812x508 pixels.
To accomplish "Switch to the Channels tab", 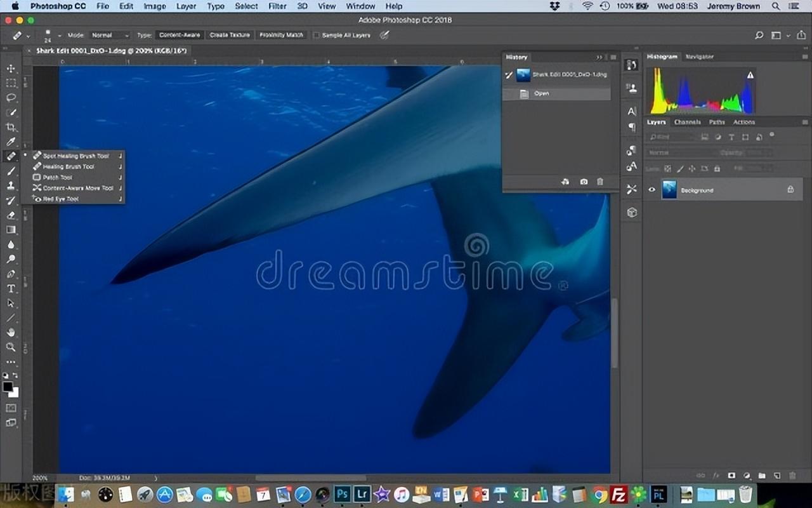I will (687, 122).
